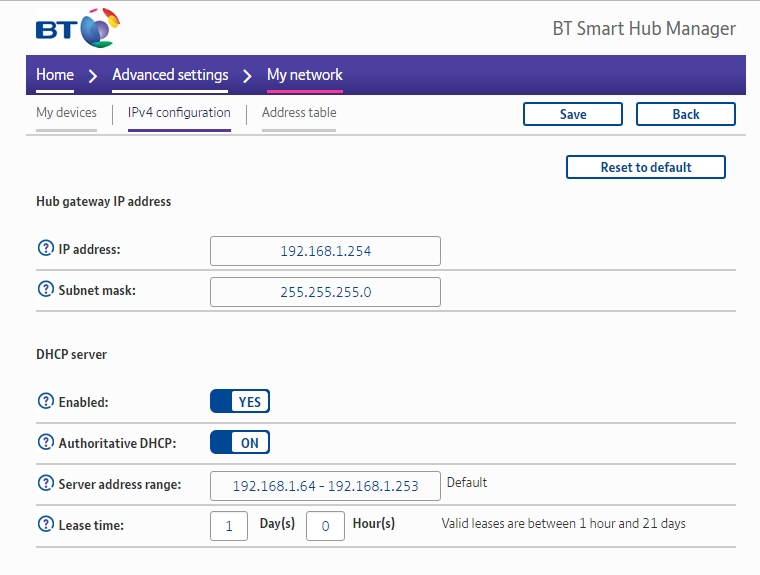Click the lease time Day(s) field
Screen dimensions: 760x575
point(229,526)
